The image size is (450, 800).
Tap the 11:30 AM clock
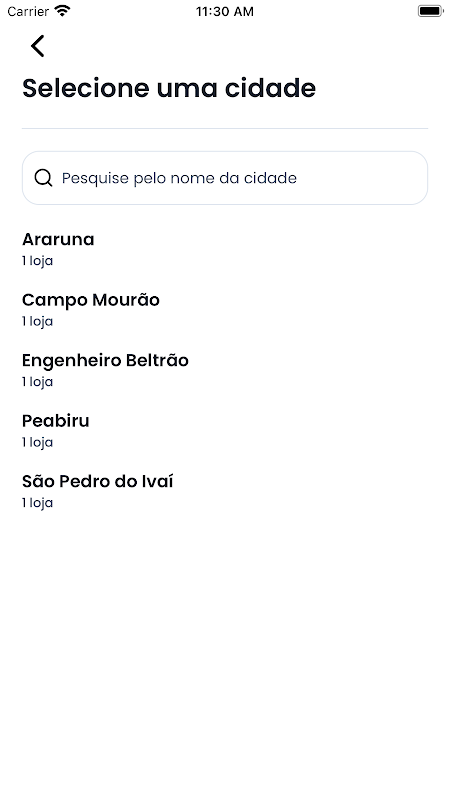[224, 11]
